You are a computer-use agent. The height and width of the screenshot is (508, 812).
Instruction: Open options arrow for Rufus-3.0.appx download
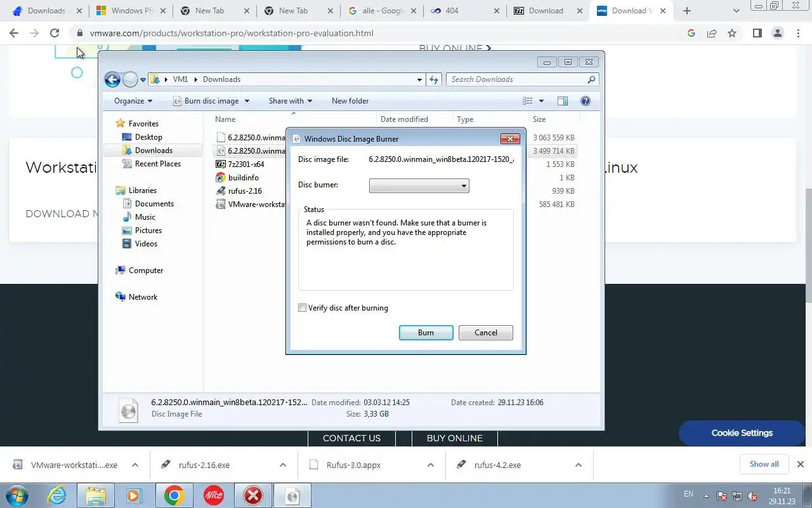[431, 465]
